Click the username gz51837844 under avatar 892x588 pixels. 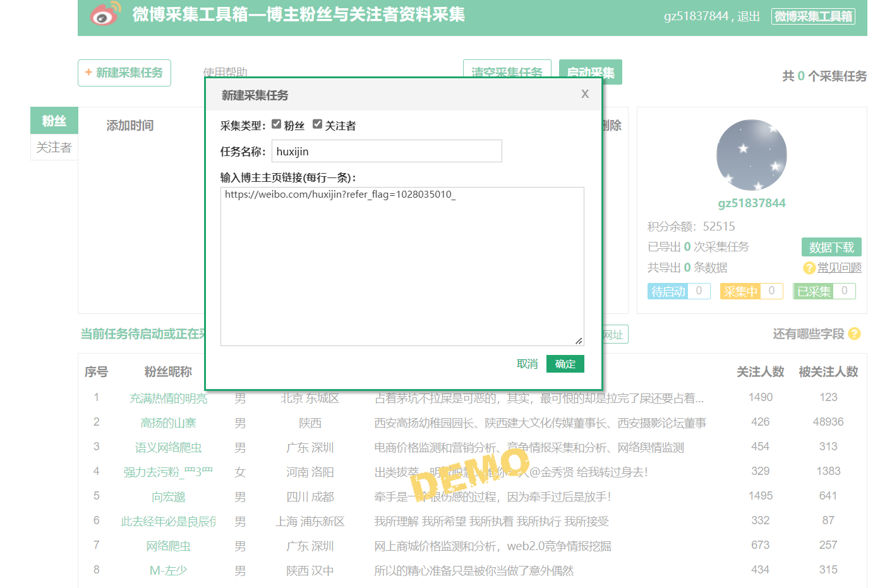pyautogui.click(x=752, y=203)
